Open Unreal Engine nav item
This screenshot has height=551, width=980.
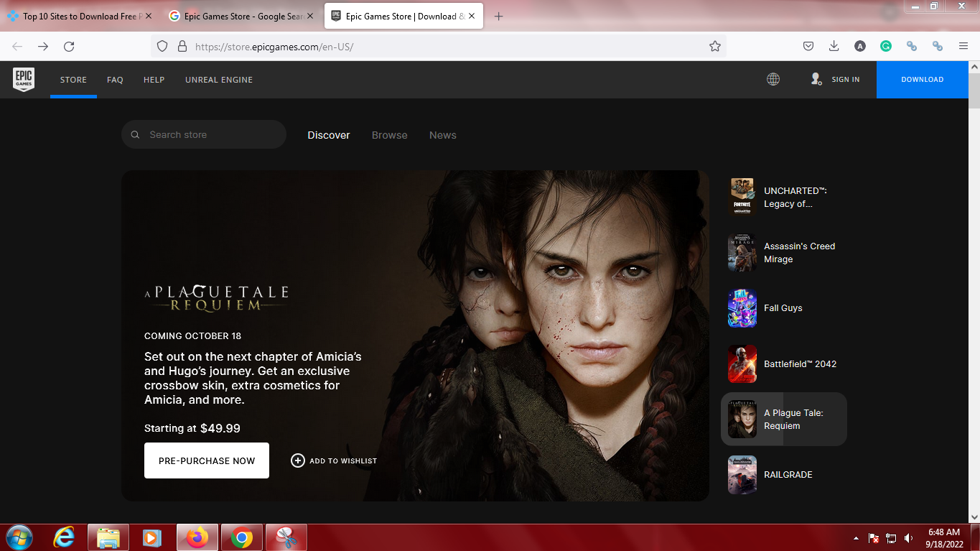coord(219,80)
